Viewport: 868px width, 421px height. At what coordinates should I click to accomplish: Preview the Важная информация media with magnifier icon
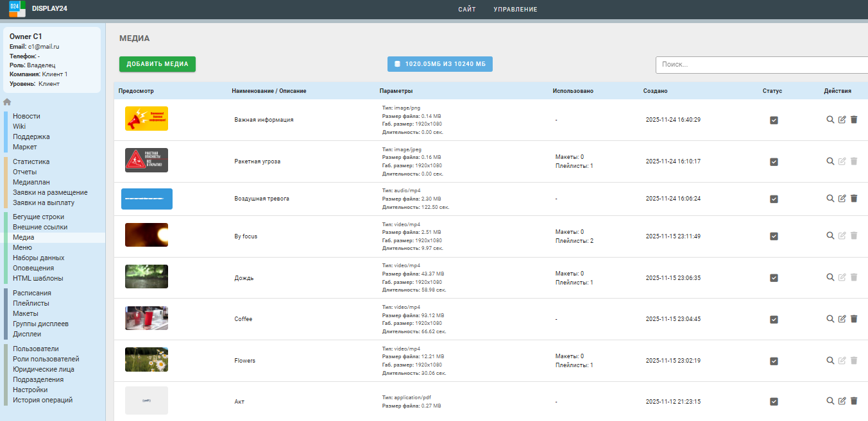(x=830, y=120)
